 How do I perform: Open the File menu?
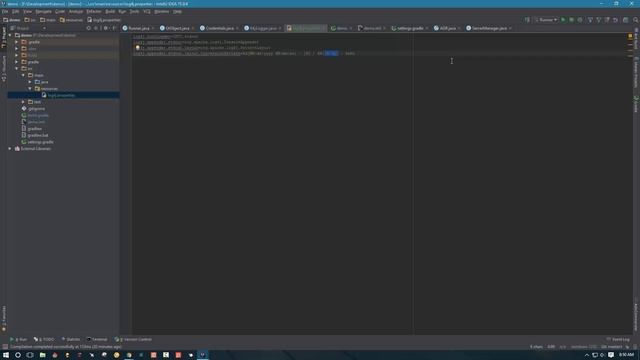(x=5, y=11)
